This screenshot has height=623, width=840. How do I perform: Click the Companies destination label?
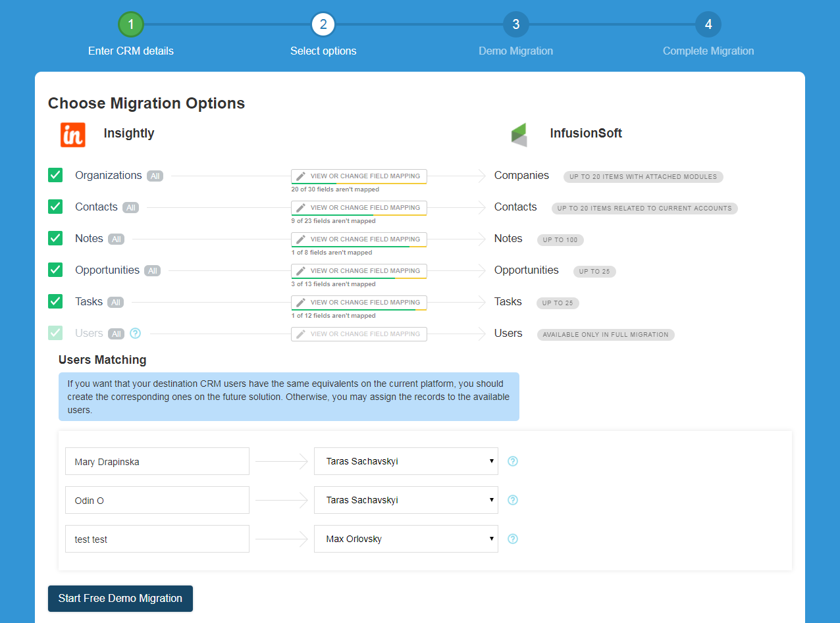click(x=521, y=176)
